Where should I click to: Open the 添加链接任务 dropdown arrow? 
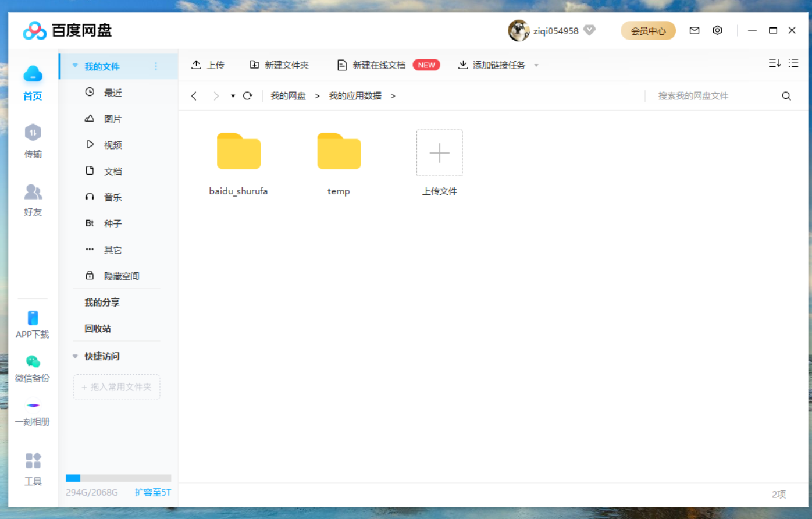point(536,65)
